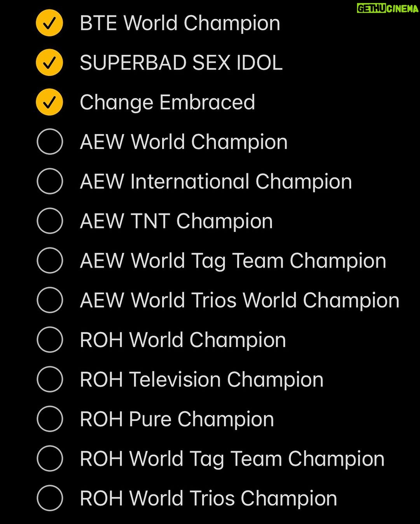420x524 pixels.
Task: Mark AEW International Champion as complete
Action: 50,182
